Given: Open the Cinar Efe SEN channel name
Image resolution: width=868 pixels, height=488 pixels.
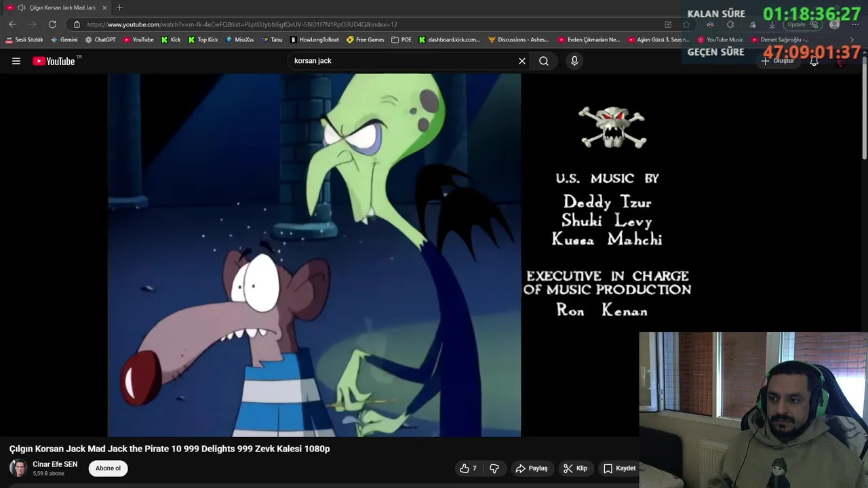Looking at the screenshot, I should coord(55,464).
